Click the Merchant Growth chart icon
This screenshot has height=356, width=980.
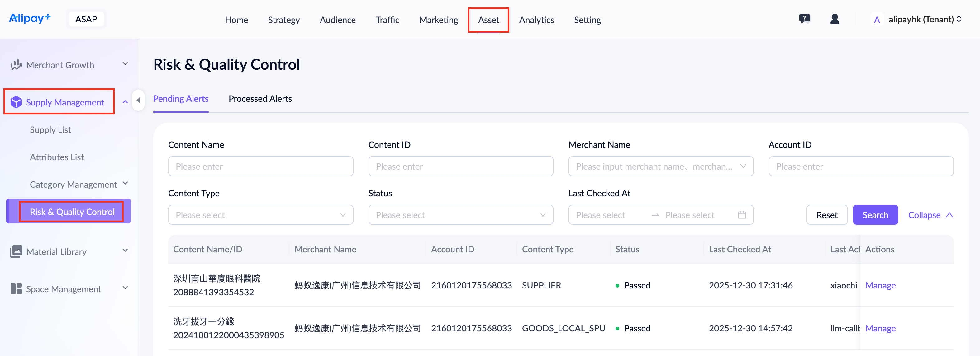tap(16, 65)
